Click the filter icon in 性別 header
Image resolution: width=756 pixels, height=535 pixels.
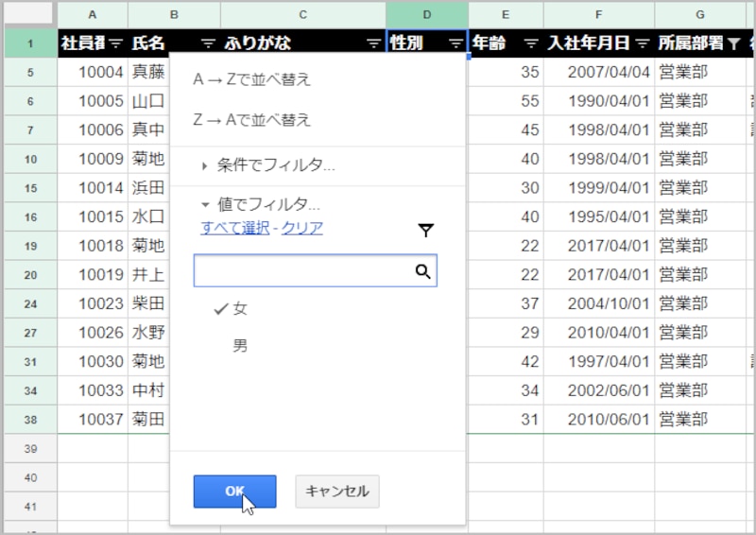pyautogui.click(x=456, y=43)
